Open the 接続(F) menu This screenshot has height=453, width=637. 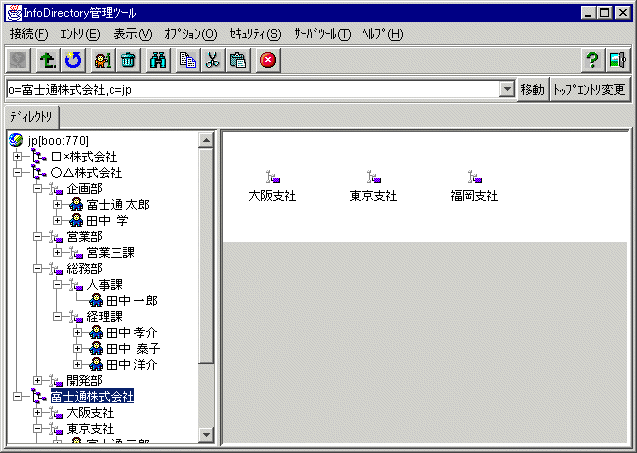pyautogui.click(x=29, y=34)
